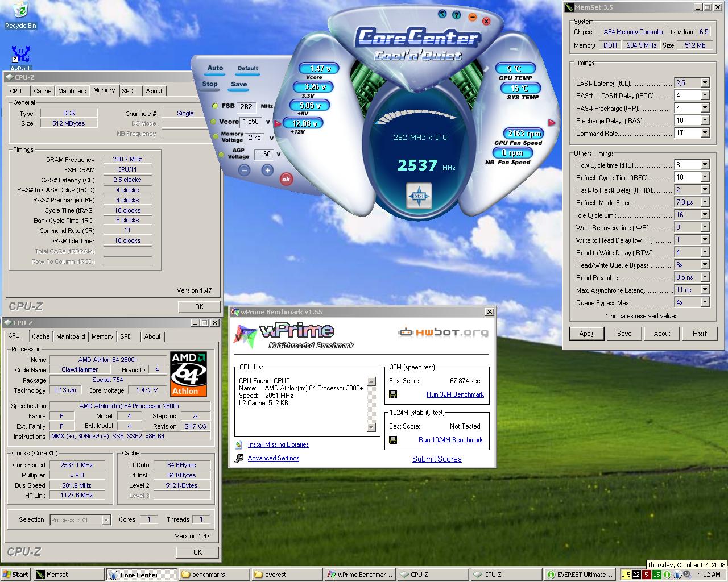
Task: Open EVEREST Ultimate taskbar button
Action: [x=580, y=575]
